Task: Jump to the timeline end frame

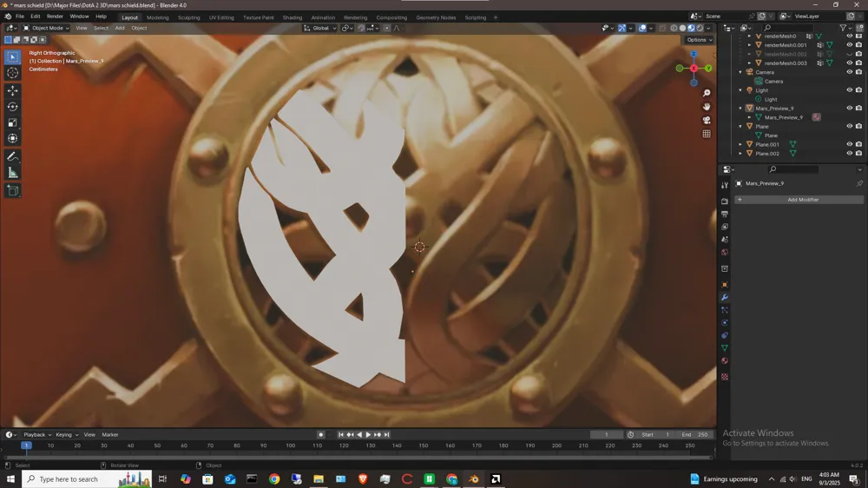Action: [x=387, y=435]
